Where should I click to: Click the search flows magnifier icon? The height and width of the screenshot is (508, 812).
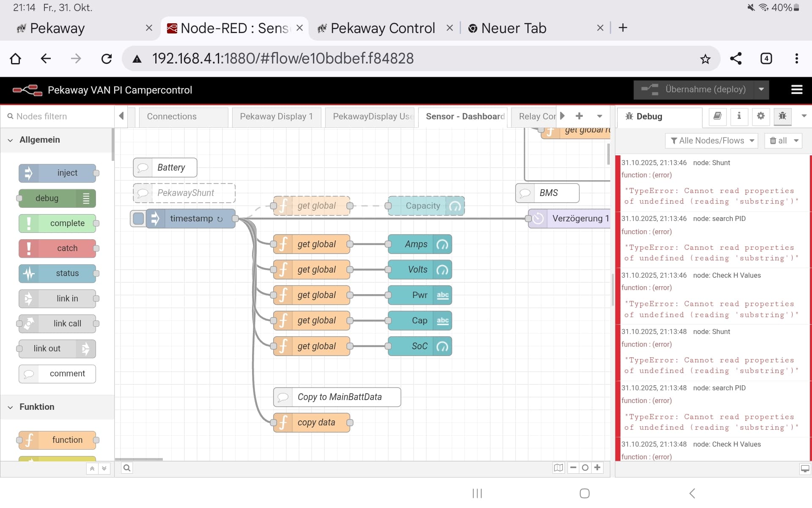[126, 468]
